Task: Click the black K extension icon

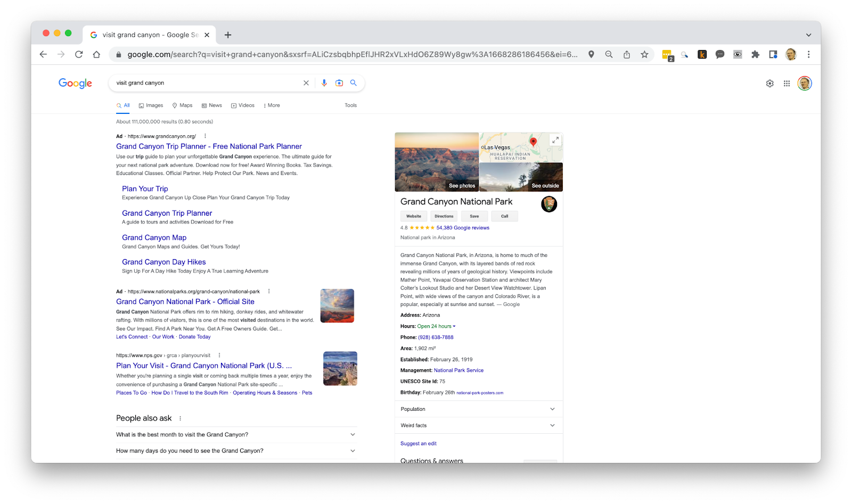Action: 702,54
